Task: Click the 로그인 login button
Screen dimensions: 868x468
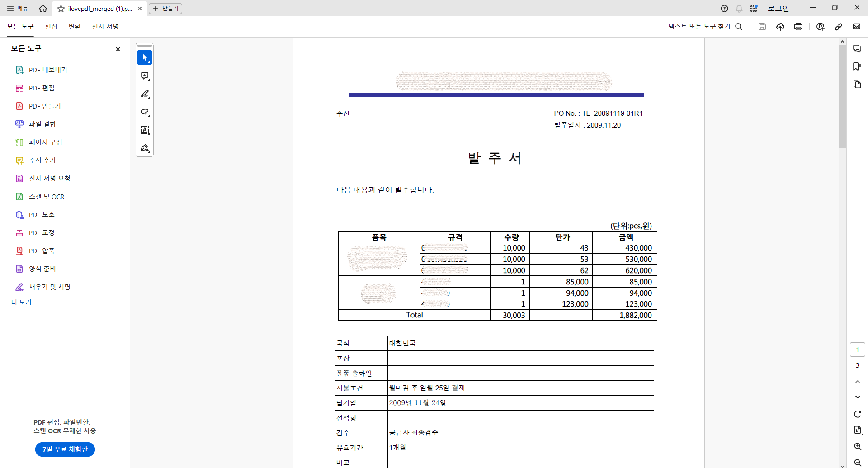Action: 778,8
